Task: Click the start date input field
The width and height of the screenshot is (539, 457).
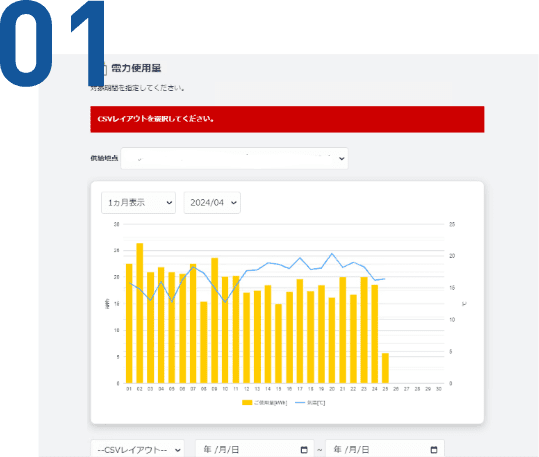Action: [255, 449]
